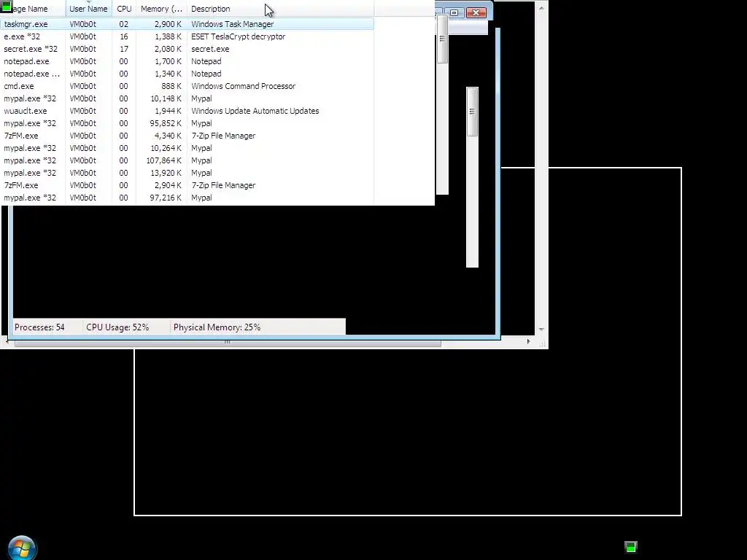Select 7zFM.exe process using 2,904 K
This screenshot has height=560, width=747.
[187, 184]
